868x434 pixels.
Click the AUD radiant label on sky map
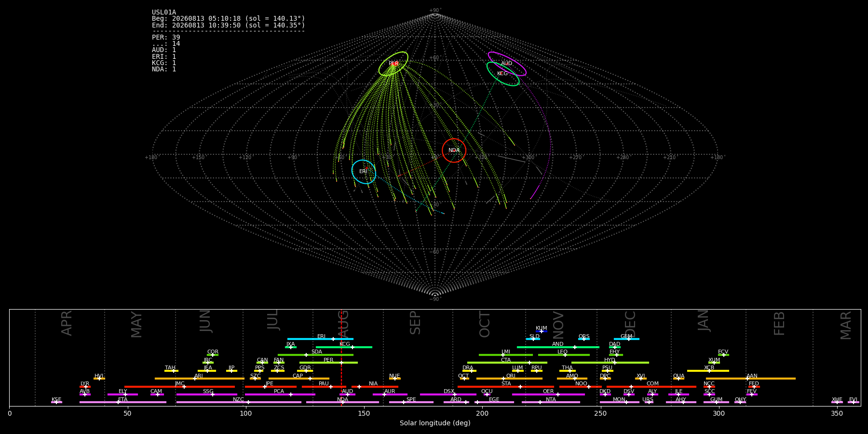click(x=506, y=64)
